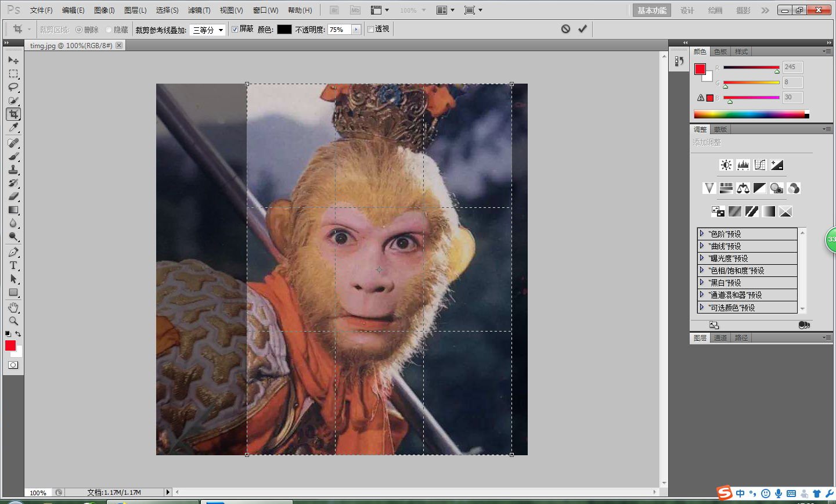This screenshot has width=836, height=504.
Task: Select the Eyedropper tool
Action: (13, 128)
